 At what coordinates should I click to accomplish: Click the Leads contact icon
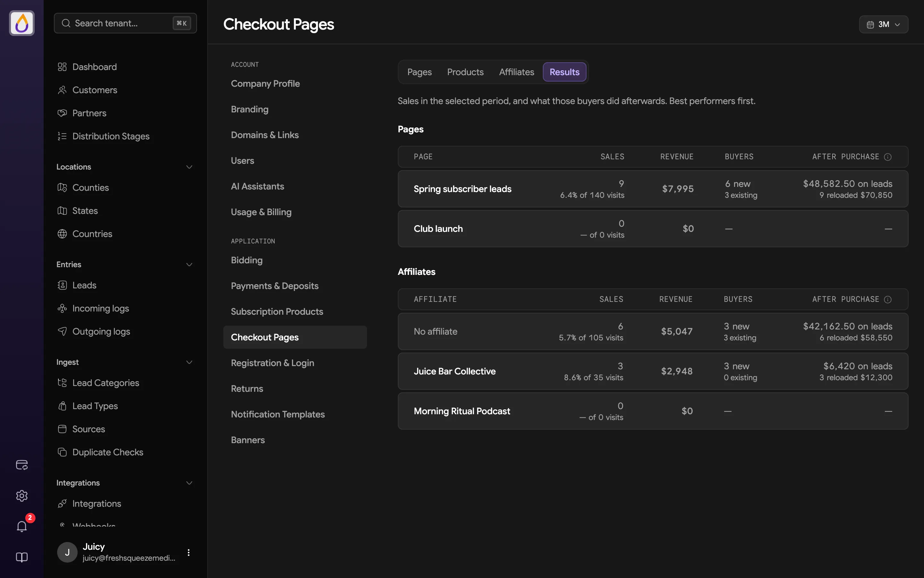62,285
